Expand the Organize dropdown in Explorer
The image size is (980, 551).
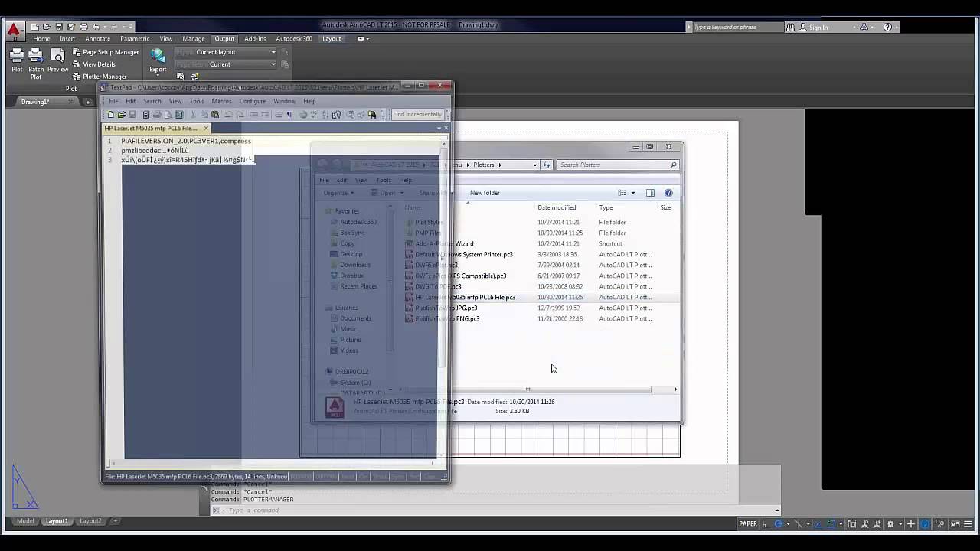tap(339, 193)
